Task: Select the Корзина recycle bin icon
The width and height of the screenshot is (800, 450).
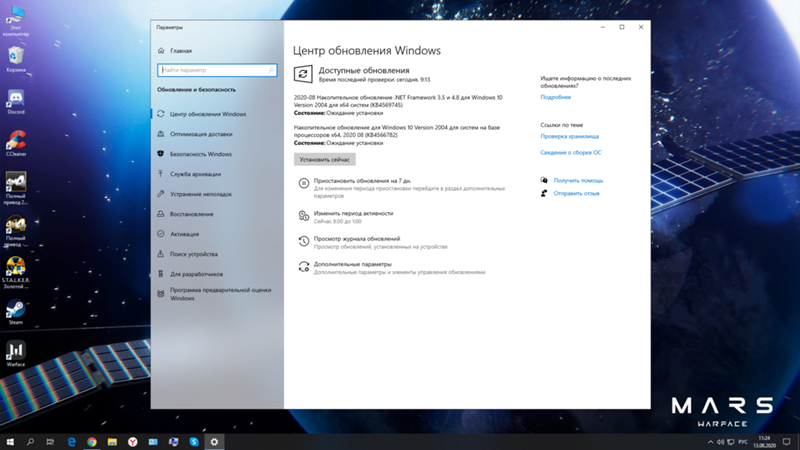Action: [16, 59]
